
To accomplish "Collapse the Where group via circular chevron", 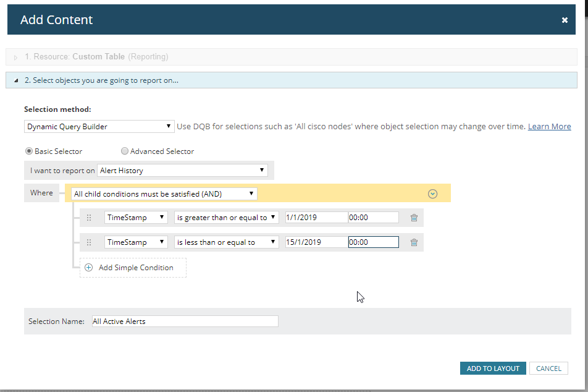I will coord(432,193).
